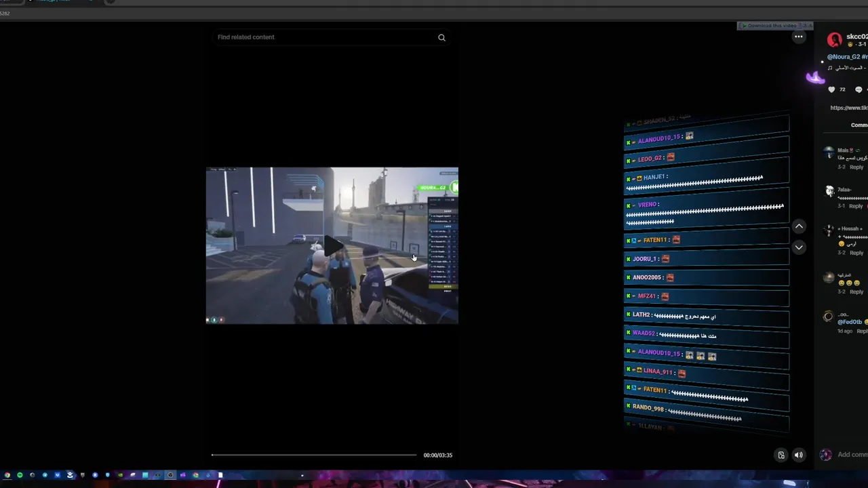Go to next video with down chevron
This screenshot has width=868, height=488.
tap(799, 247)
